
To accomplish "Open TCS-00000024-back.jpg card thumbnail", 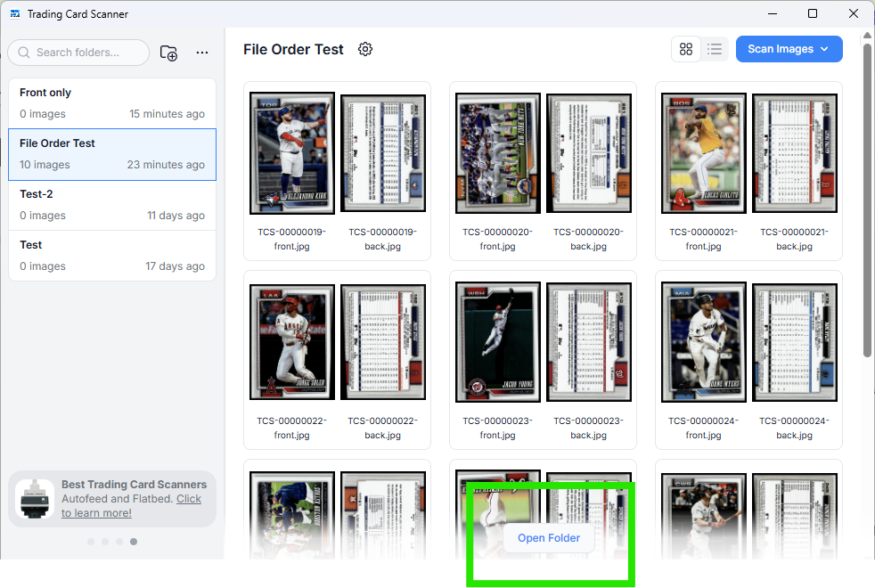I will point(795,342).
